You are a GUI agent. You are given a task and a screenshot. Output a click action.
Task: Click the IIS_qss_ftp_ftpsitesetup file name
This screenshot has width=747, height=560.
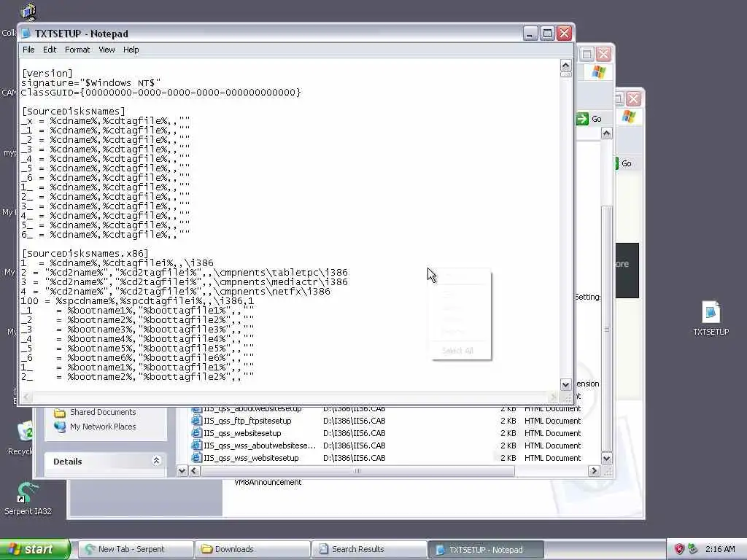point(247,421)
